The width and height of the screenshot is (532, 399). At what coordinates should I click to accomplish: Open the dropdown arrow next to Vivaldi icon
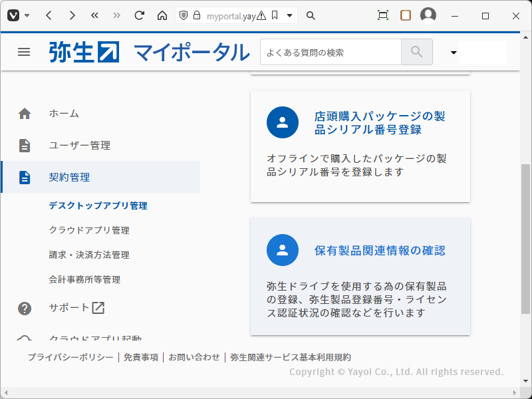coord(27,15)
